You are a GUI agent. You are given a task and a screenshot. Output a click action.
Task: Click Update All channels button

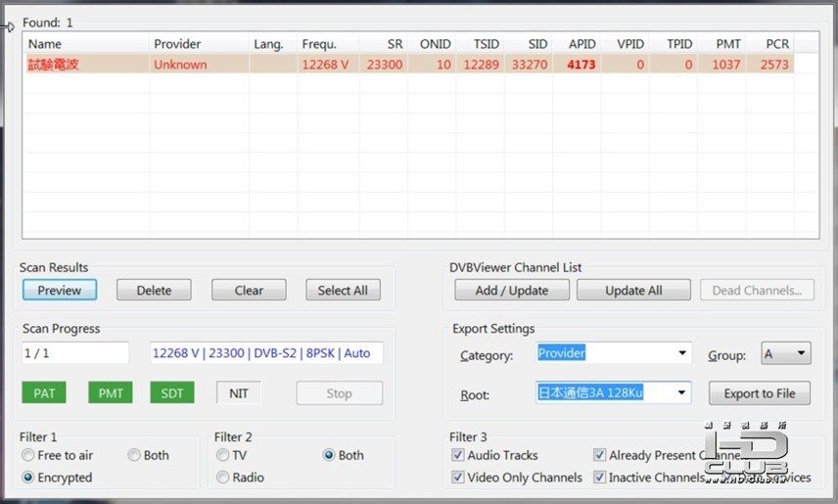pos(633,291)
